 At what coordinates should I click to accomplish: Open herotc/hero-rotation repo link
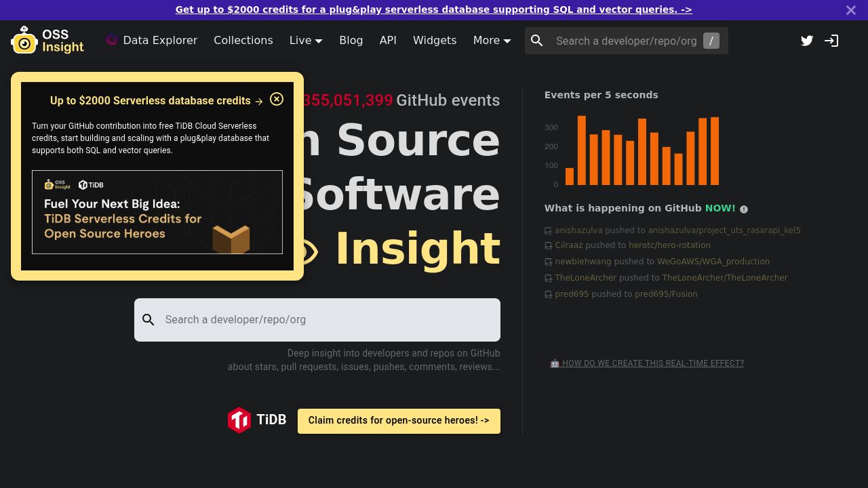(x=669, y=245)
